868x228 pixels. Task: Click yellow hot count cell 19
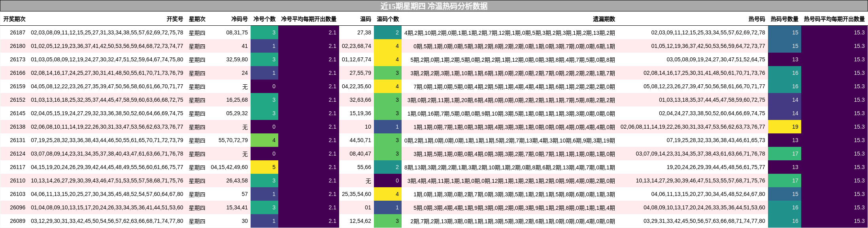tap(785, 127)
